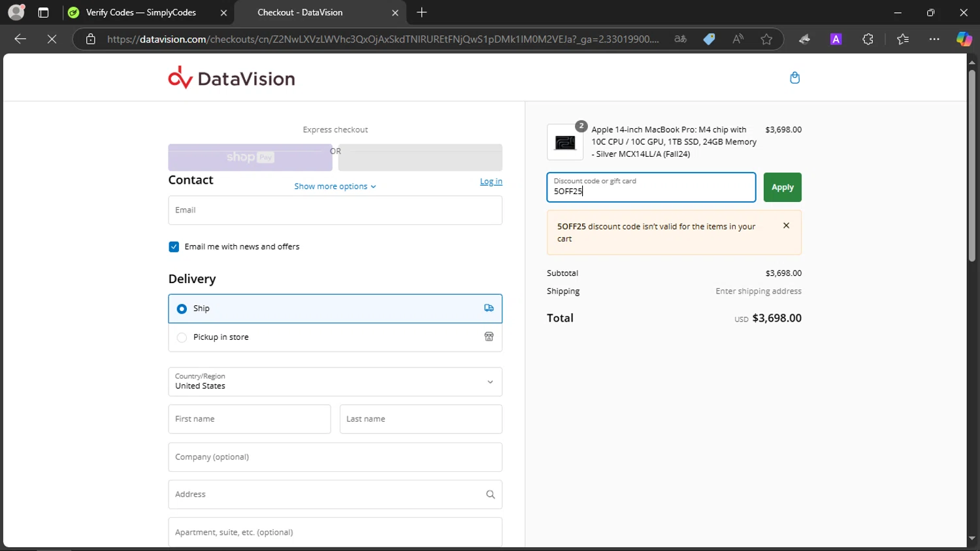Click the page vertical scrollbar
The height and width of the screenshot is (551, 980).
[972, 165]
